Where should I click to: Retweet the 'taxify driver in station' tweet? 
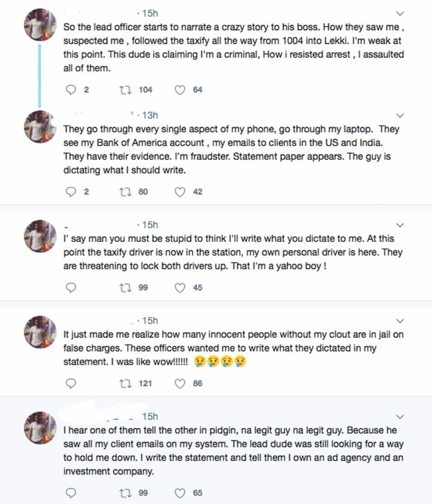click(125, 287)
